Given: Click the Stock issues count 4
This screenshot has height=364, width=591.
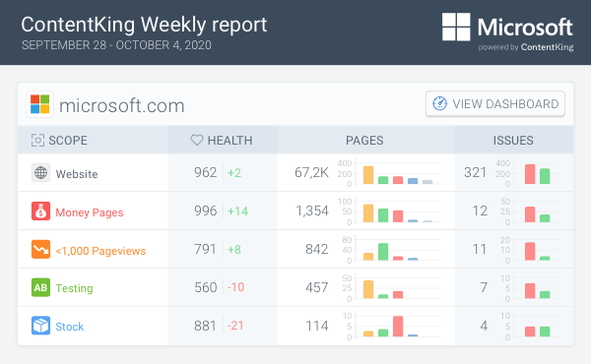Looking at the screenshot, I should (x=484, y=326).
